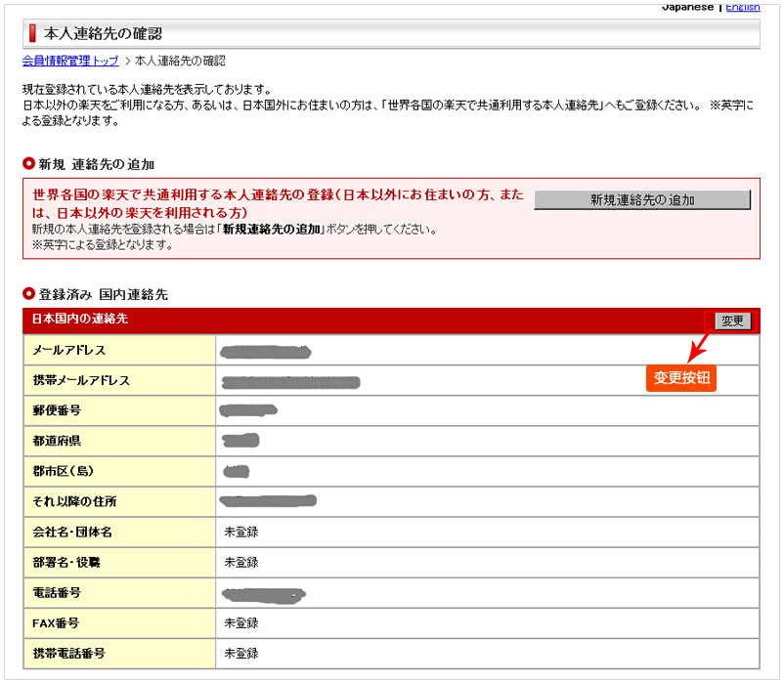Click the blurred 携帯メールアドレス value

click(290, 381)
